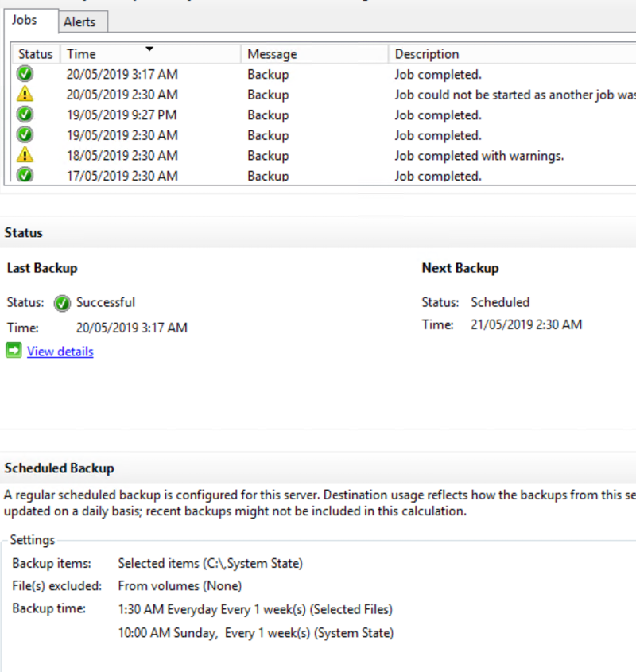Select the job row timed 17/05/2019 2:30 AM
This screenshot has height=672, width=636.
(x=324, y=175)
